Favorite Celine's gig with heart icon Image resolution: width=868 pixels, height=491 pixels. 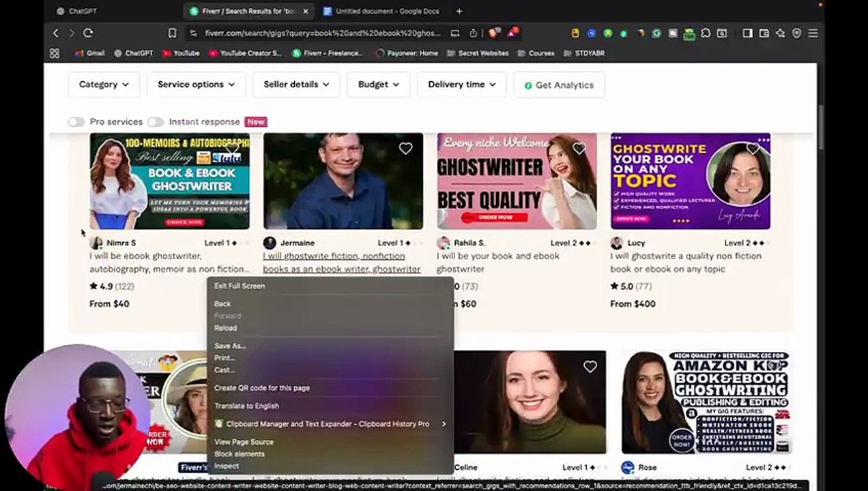tap(590, 367)
